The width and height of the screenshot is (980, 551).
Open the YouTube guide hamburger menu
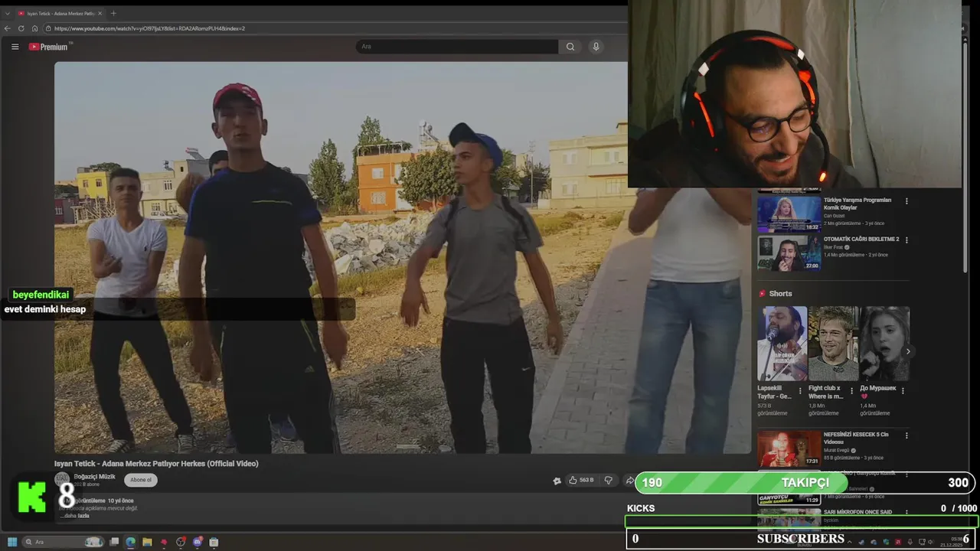tap(15, 47)
